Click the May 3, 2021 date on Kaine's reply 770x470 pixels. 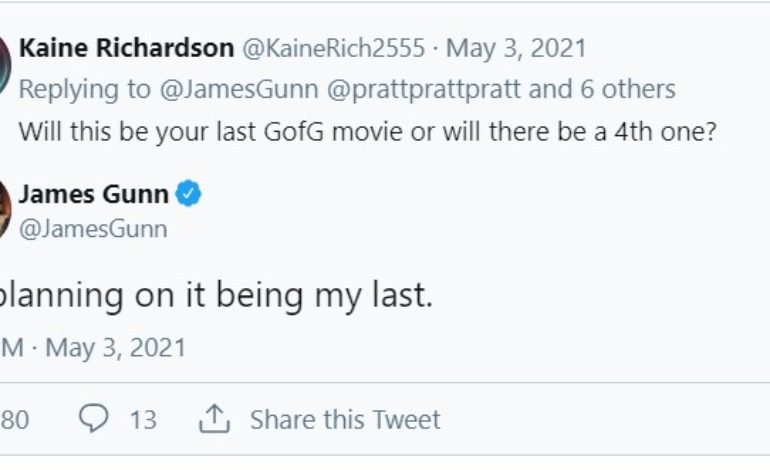coord(516,48)
